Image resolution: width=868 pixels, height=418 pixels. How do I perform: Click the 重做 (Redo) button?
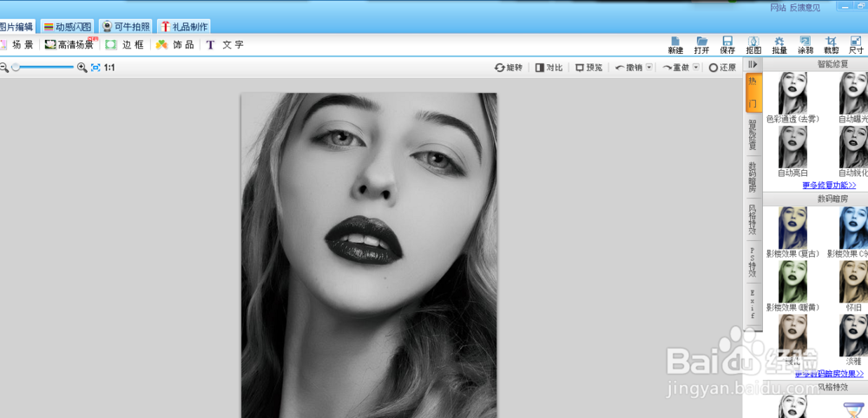tap(676, 68)
